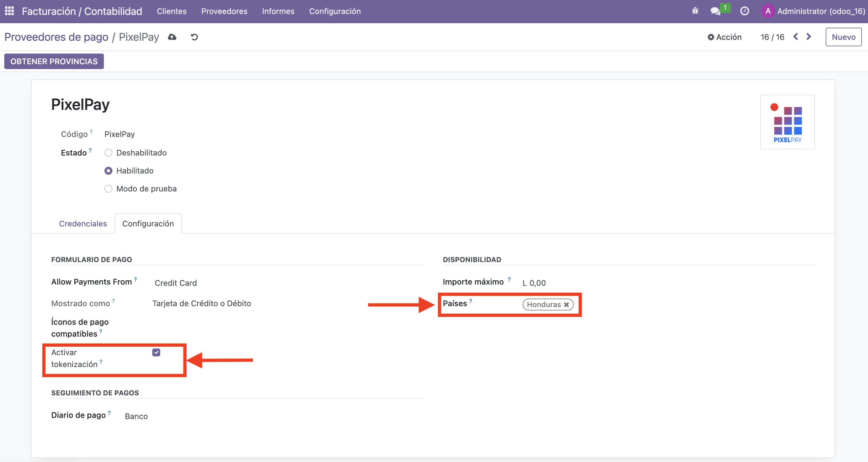Open Allow Payments From Credit Card selector
Image resolution: width=868 pixels, height=462 pixels.
[x=287, y=283]
